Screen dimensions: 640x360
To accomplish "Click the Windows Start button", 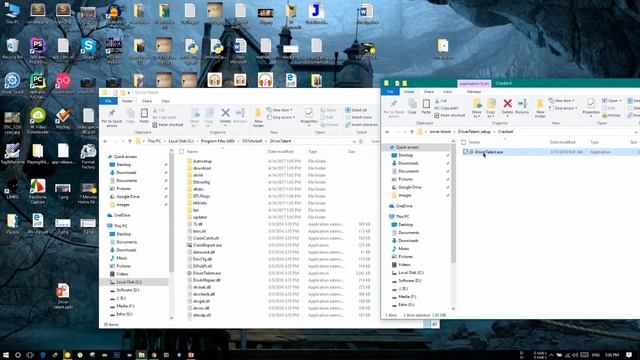I will [6, 355].
